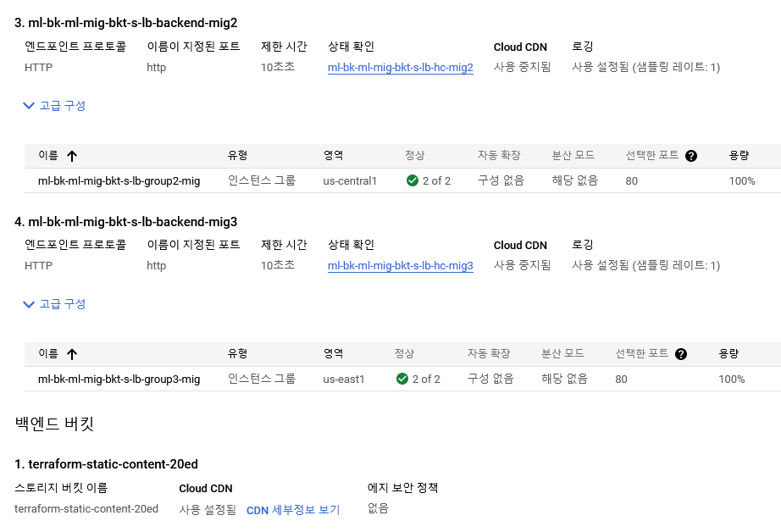
Task: Click green healthy check icon for group3-mig
Action: point(402,379)
